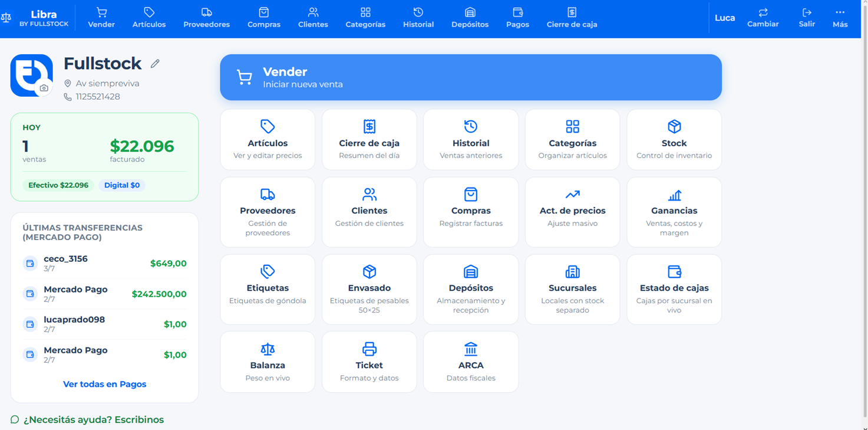Click the Digital $0 badge
The width and height of the screenshot is (868, 430).
point(122,185)
